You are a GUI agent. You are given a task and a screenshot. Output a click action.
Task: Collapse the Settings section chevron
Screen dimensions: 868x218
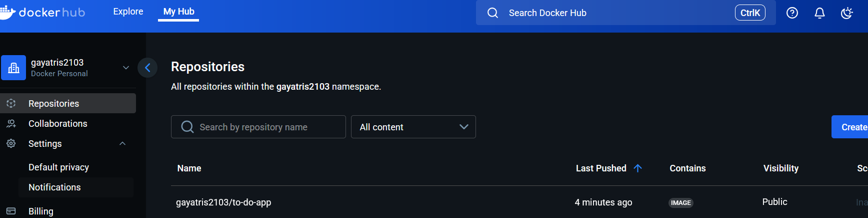click(x=122, y=143)
